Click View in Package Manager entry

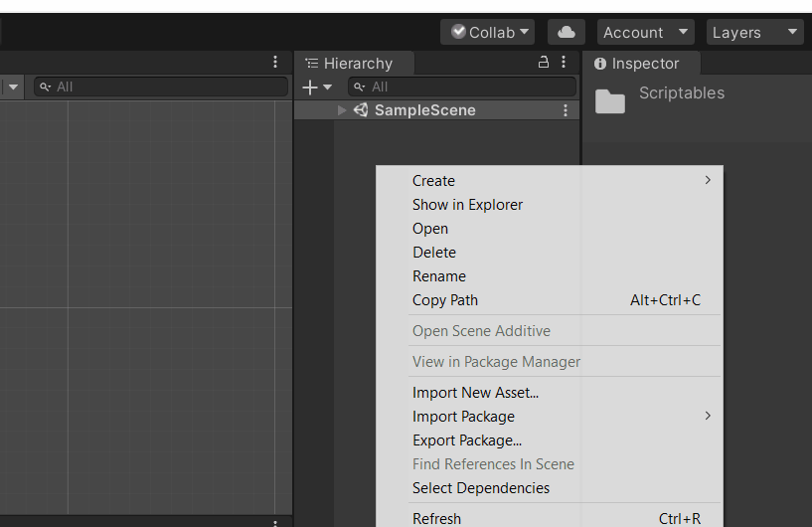pyautogui.click(x=550, y=362)
